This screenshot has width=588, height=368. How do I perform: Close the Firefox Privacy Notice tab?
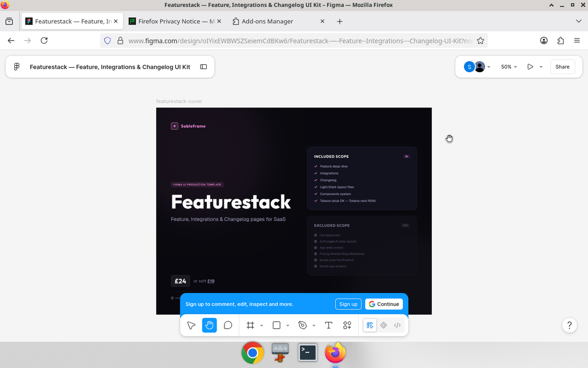219,21
